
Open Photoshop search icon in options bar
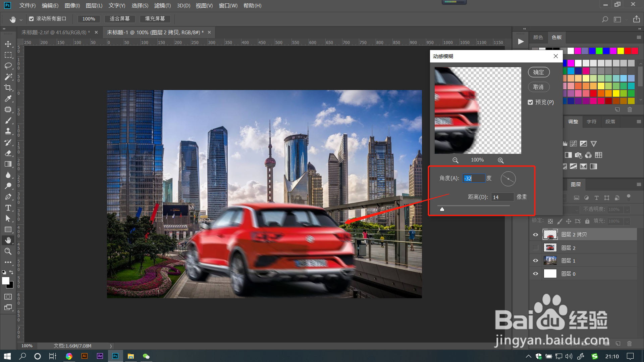tap(605, 19)
